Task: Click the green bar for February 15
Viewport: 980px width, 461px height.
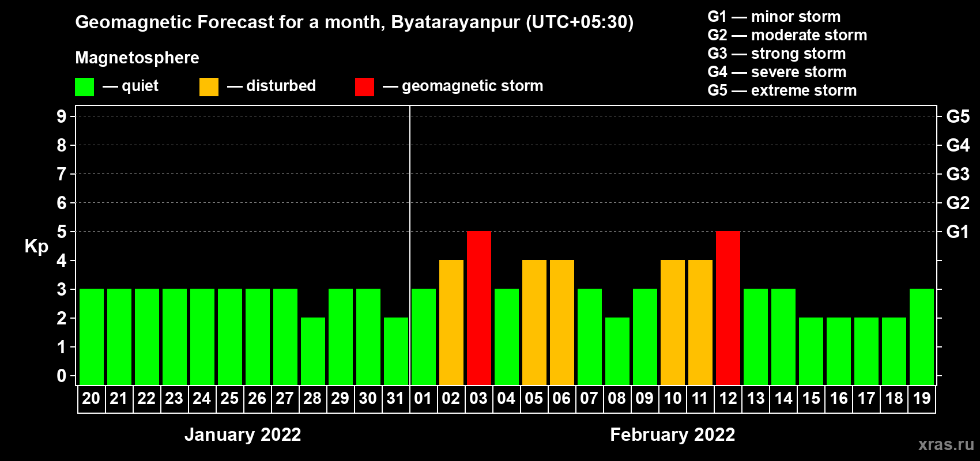Action: tap(811, 351)
